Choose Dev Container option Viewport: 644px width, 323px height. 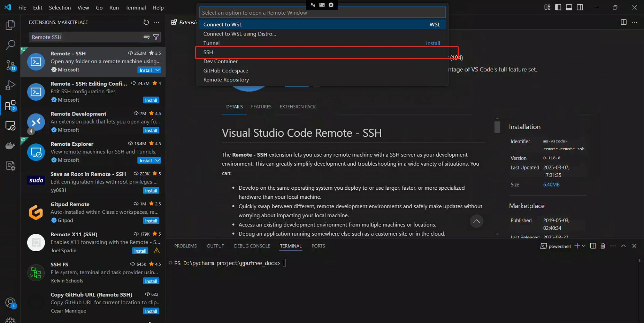(x=322, y=61)
